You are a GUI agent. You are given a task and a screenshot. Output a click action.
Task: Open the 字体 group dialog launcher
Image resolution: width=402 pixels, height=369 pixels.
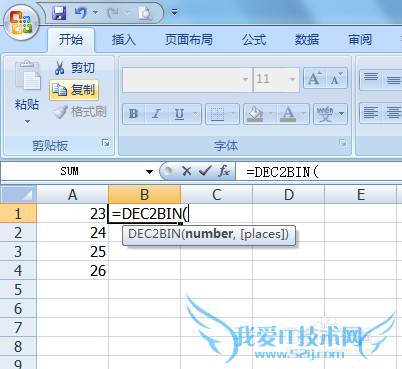pyautogui.click(x=342, y=143)
